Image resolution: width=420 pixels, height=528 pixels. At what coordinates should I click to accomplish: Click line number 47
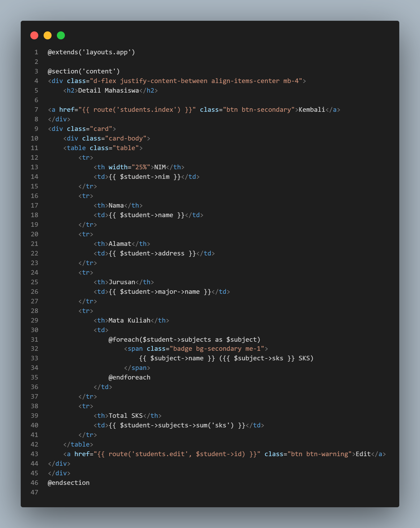coord(35,492)
